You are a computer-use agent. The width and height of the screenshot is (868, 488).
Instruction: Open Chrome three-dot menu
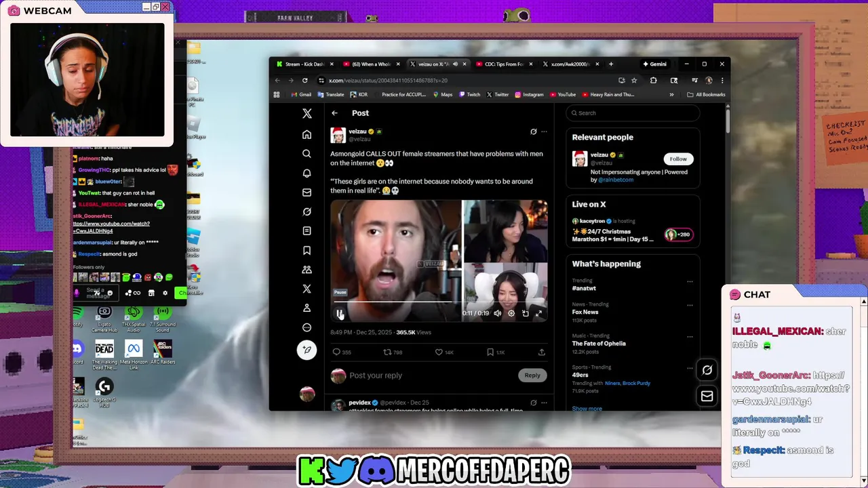pos(722,80)
